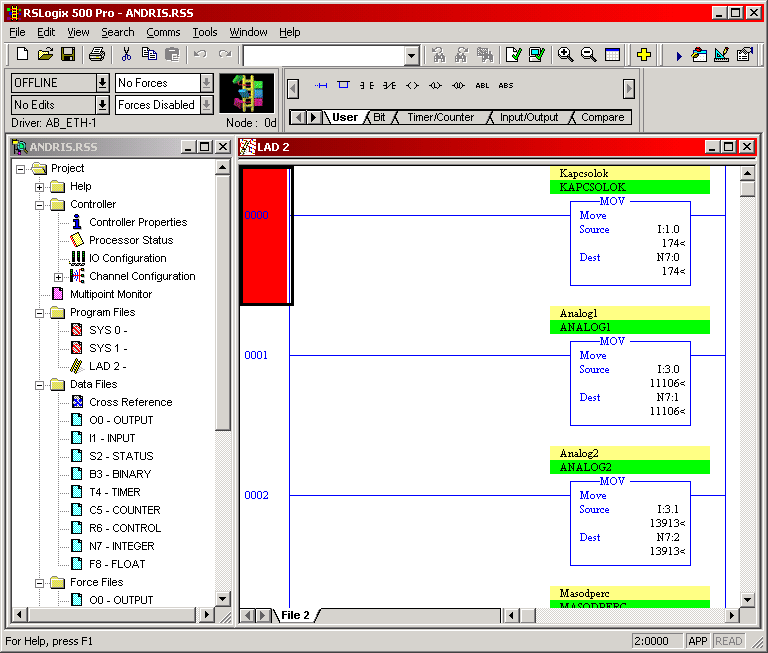Insert a branch instruction
Image resolution: width=768 pixels, height=653 pixels.
[x=343, y=85]
